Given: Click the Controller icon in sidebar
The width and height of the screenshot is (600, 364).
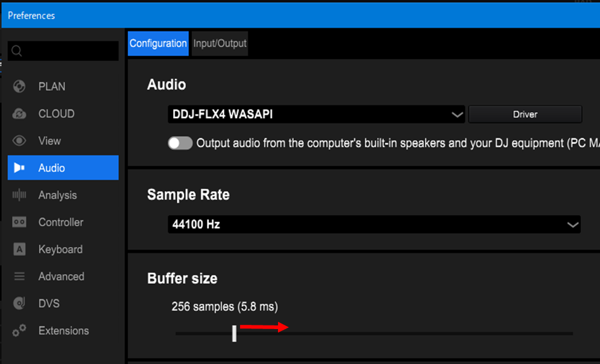Looking at the screenshot, I should coord(19,222).
